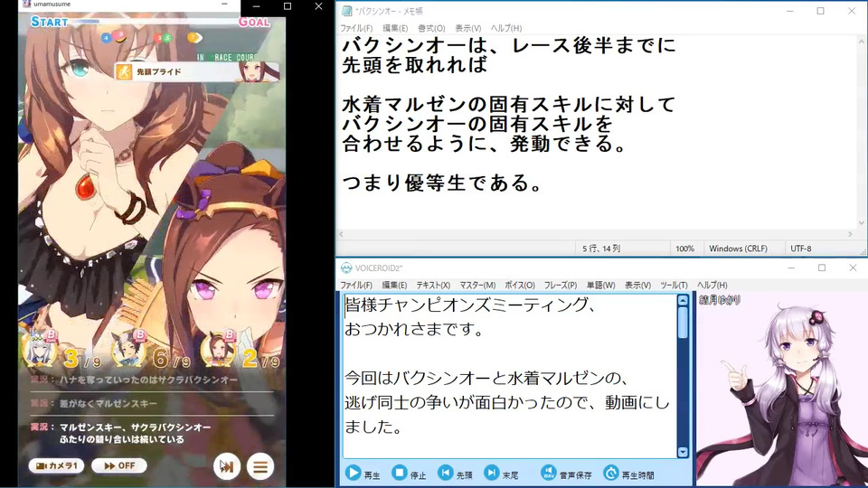This screenshot has width=868, height=488.
Task: Open VOICEROID2 表示(V) menu
Action: 637,285
